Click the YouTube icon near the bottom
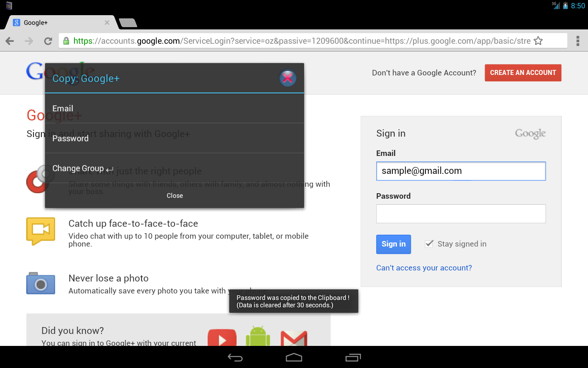This screenshot has height=368, width=588. pos(222,339)
